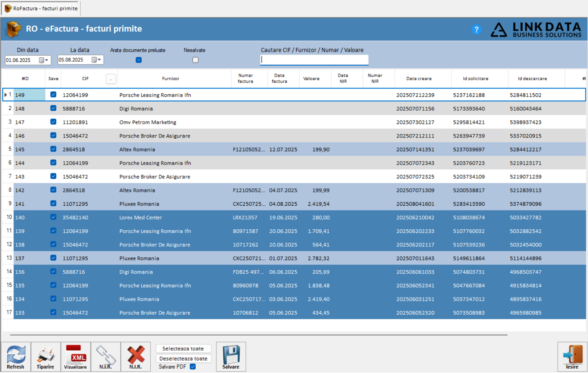Click the Tiparire printer icon
588x373 pixels.
(x=45, y=357)
